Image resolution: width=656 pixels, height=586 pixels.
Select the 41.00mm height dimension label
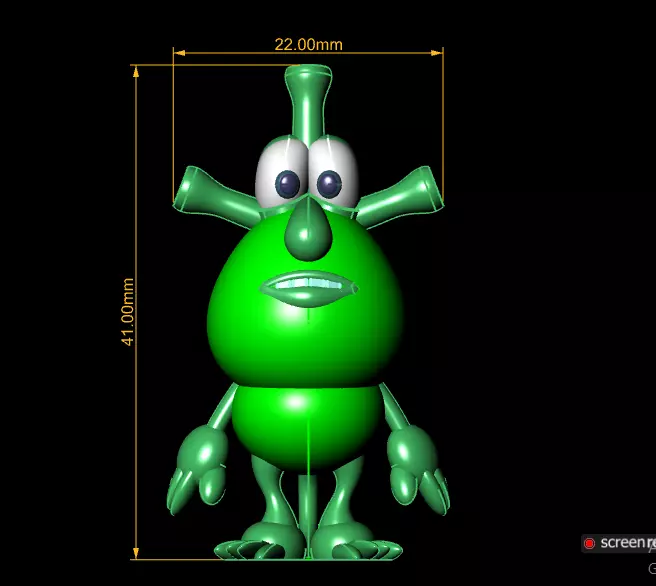[128, 312]
